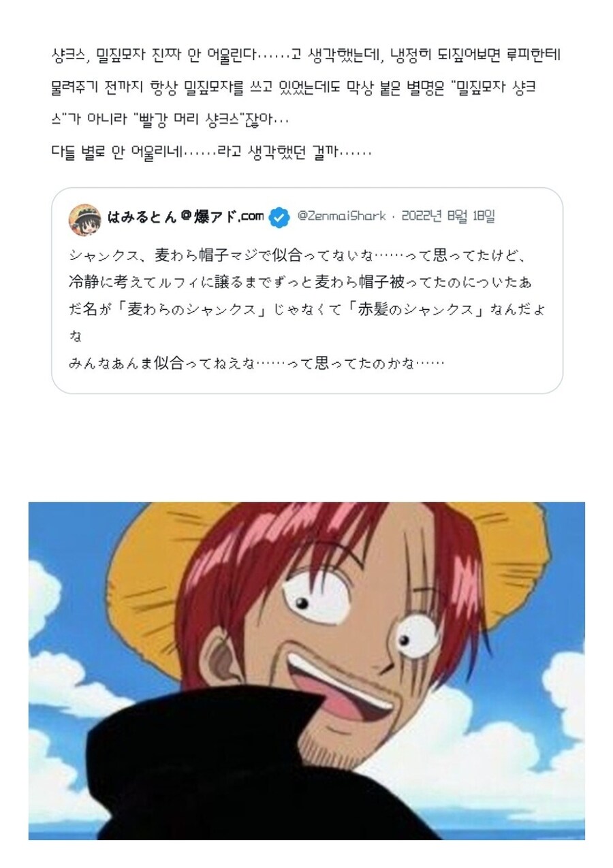Viewport: 613px width, 868px height.
Task: Open the @ZenmaiShark handle link
Action: 341,216
